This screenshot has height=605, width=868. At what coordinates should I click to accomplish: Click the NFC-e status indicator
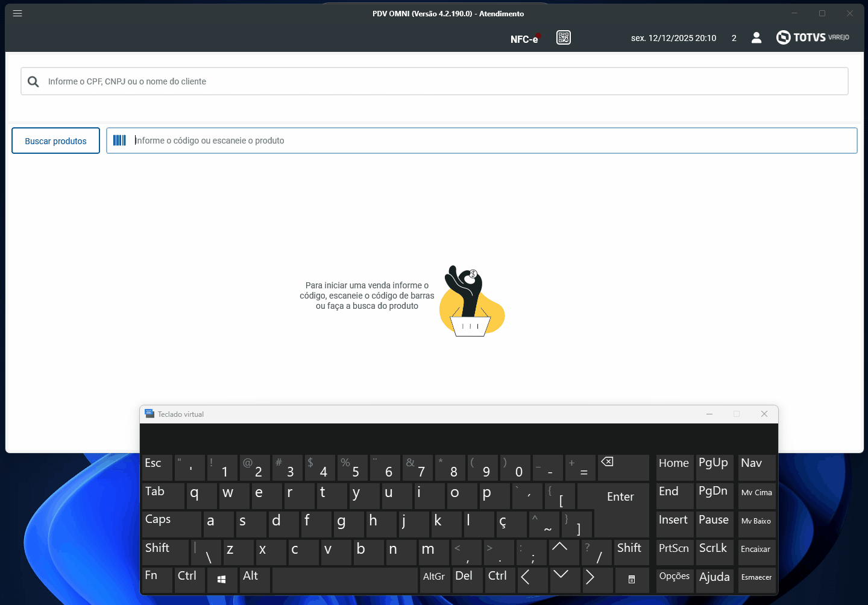tap(526, 38)
